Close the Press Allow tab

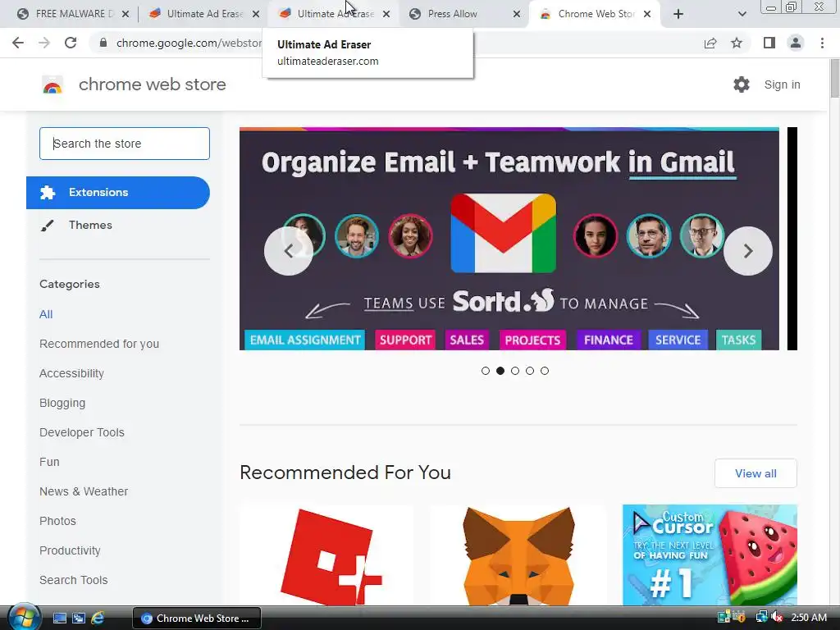point(517,14)
